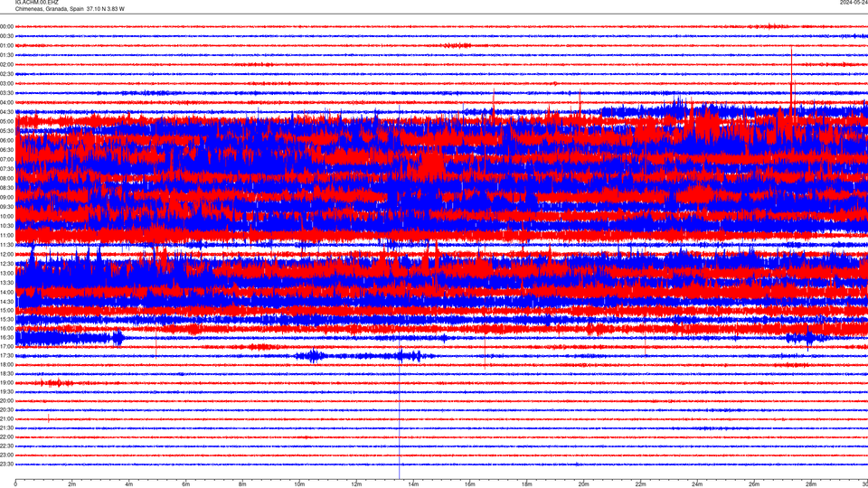Screen dimensions: 868x488
Task: Select the 22m minute-axis label
Action: [x=640, y=484]
